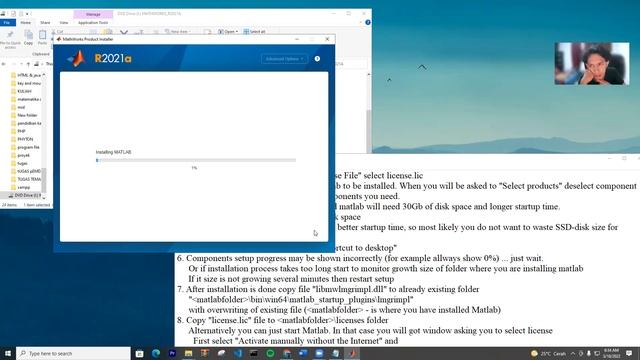Open the notification center icon
Viewport: 640px width, 360px height.
[629, 353]
